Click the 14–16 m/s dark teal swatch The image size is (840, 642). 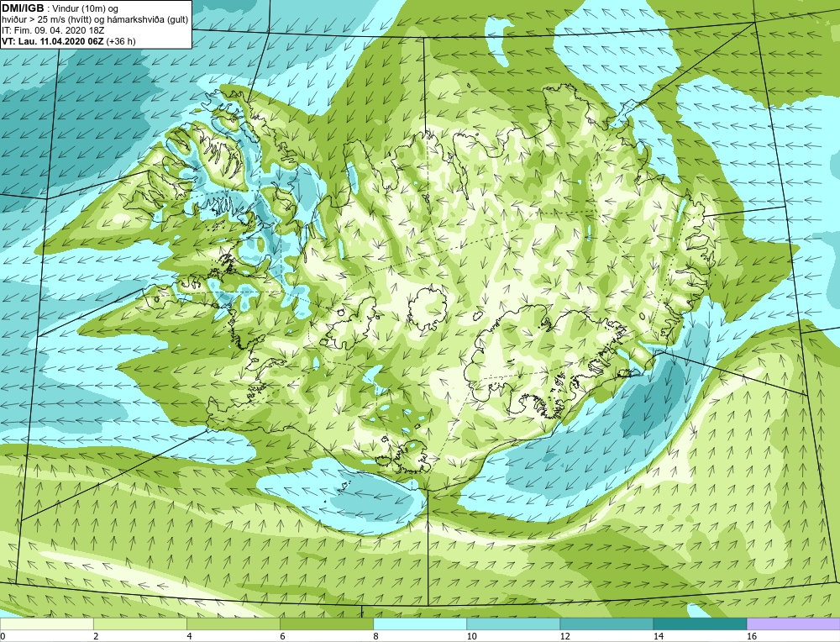(700, 624)
